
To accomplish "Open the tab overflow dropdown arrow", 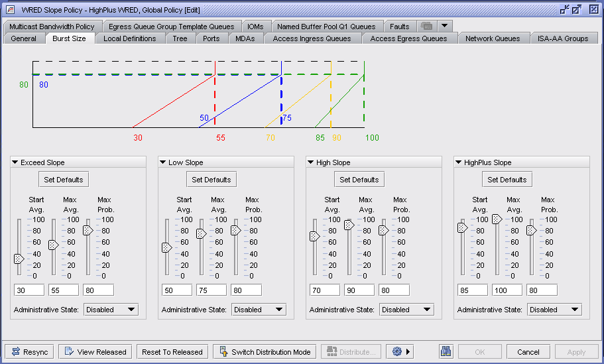I will 444,27.
